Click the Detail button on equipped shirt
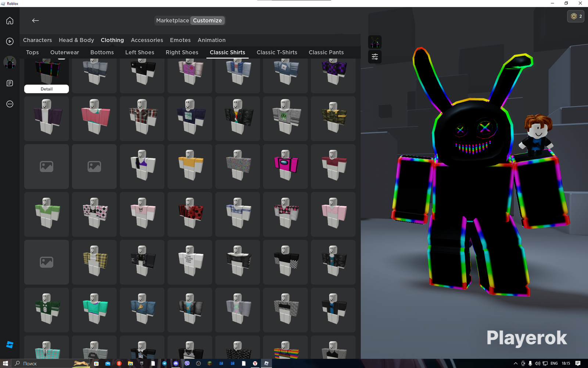This screenshot has width=588, height=368. 47,89
